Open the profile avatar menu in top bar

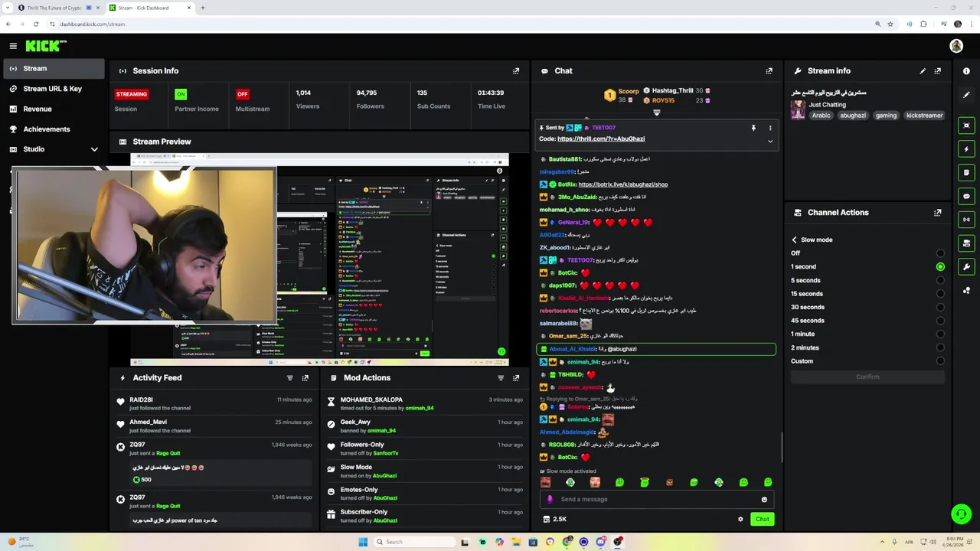[x=956, y=46]
